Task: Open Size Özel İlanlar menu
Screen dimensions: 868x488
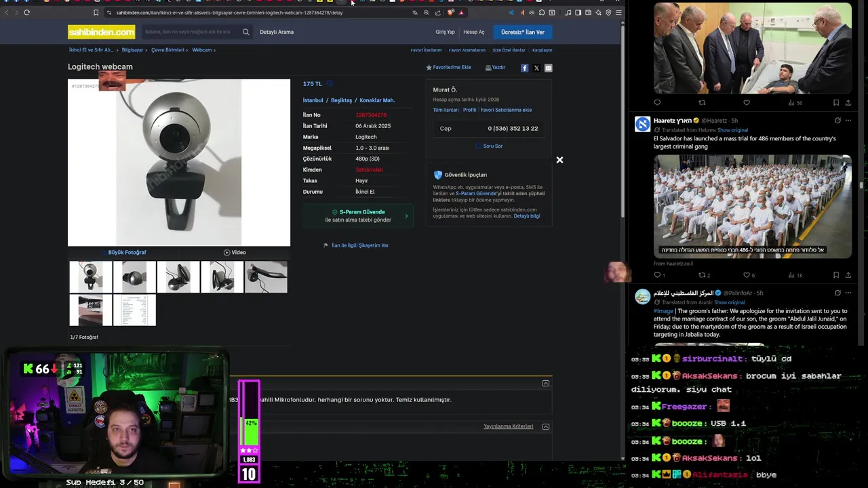Action: (509, 50)
